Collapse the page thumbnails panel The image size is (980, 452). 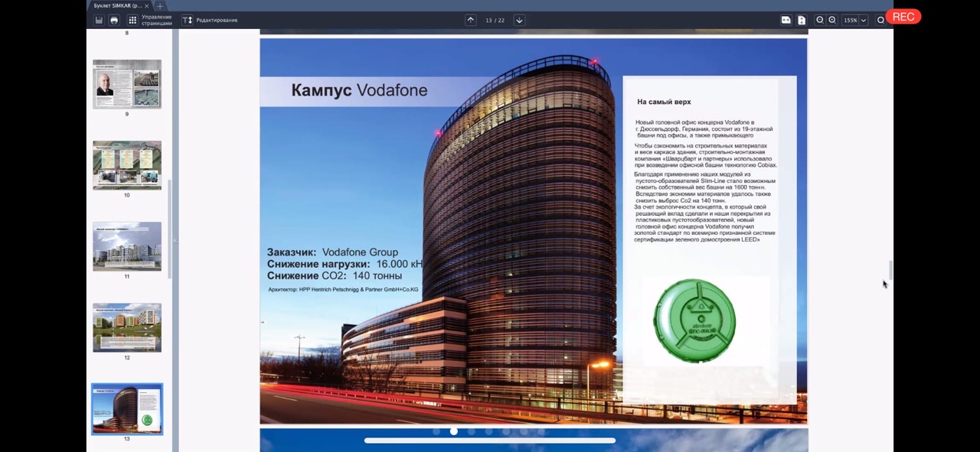[175, 240]
